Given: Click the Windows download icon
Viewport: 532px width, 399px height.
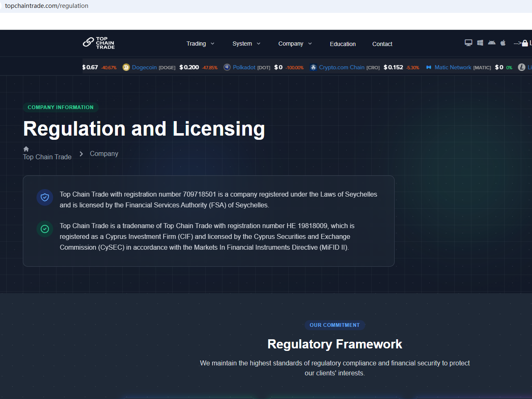Looking at the screenshot, I should [x=480, y=43].
